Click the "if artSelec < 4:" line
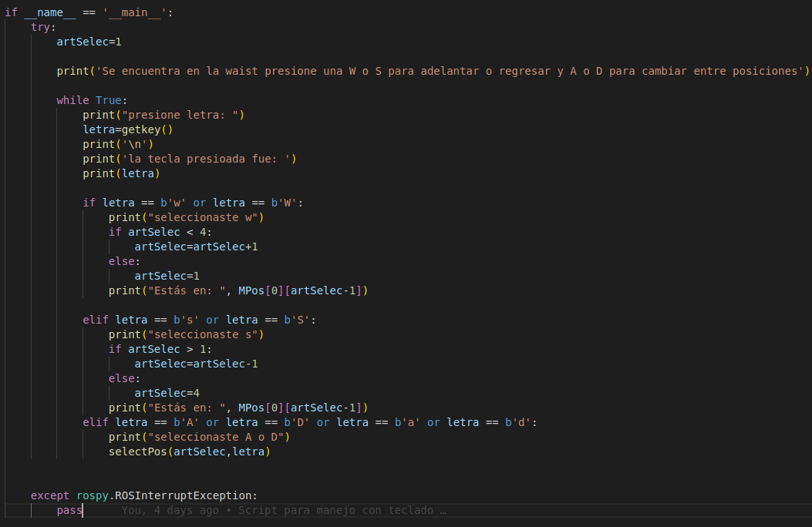812x527 pixels. [x=160, y=232]
